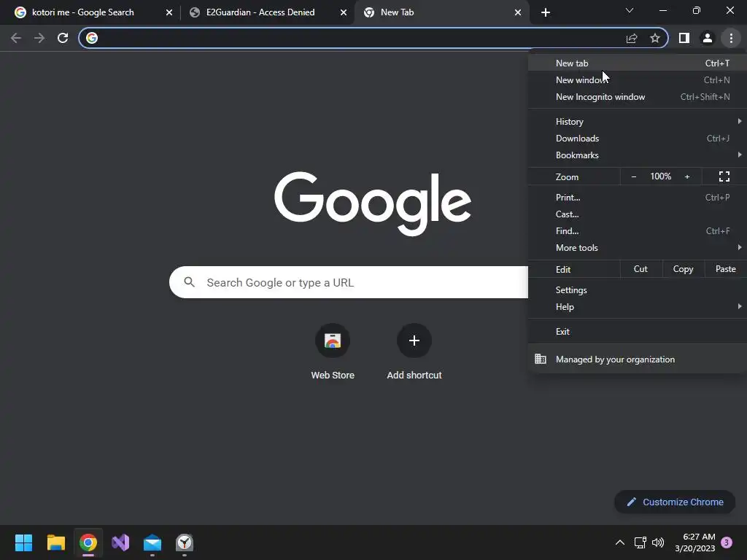
Task: Click the Chrome icon in taskbar
Action: pos(88,542)
